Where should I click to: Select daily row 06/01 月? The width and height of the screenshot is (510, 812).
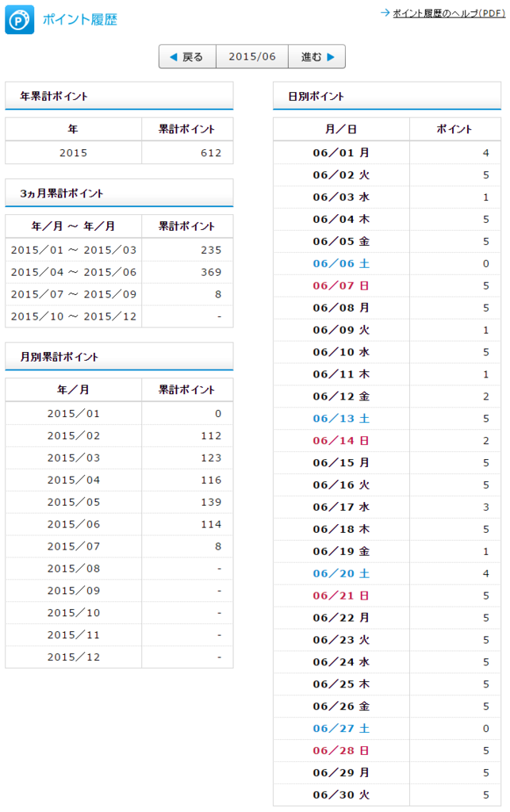[x=387, y=153]
